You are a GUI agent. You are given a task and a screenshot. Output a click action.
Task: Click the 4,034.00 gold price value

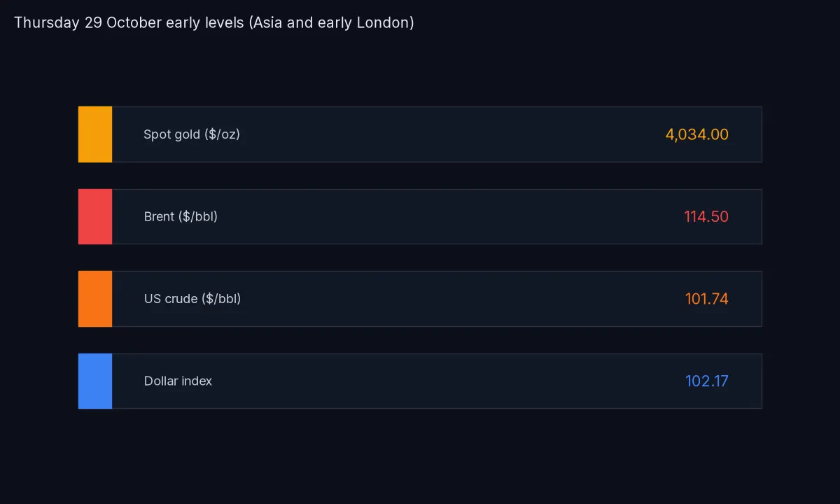pos(697,135)
